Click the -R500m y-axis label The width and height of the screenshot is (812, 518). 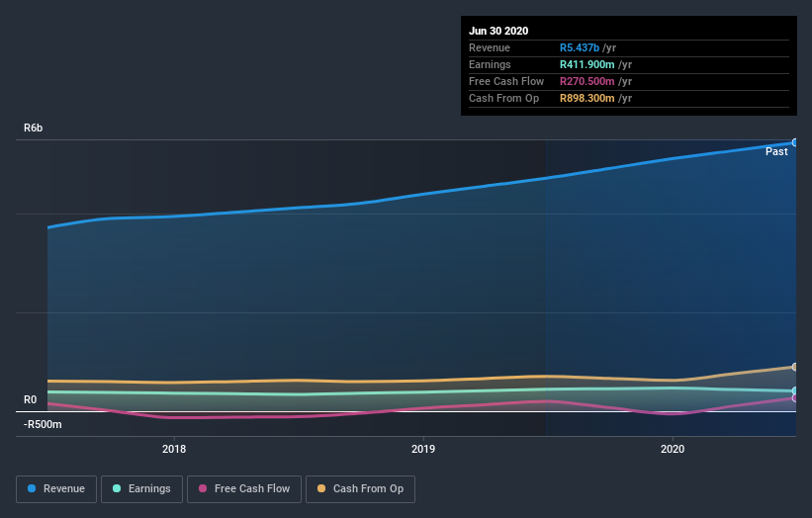click(43, 424)
